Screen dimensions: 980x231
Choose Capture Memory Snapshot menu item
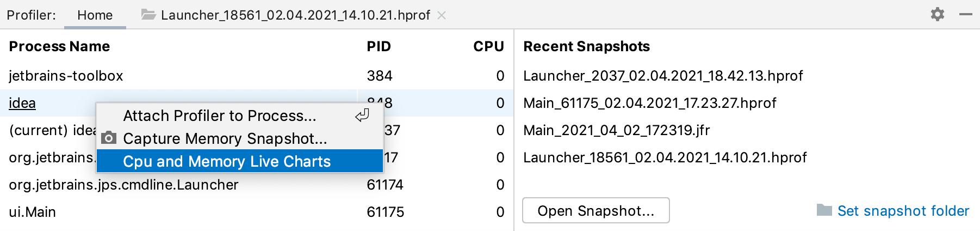point(240,138)
